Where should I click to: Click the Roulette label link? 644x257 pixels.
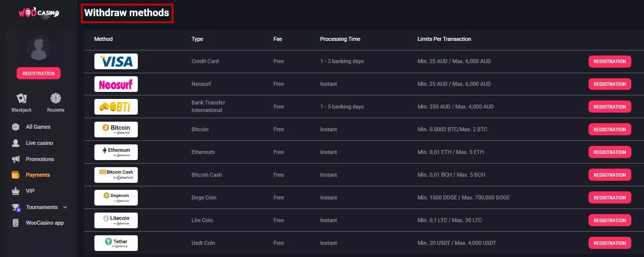[x=56, y=110]
